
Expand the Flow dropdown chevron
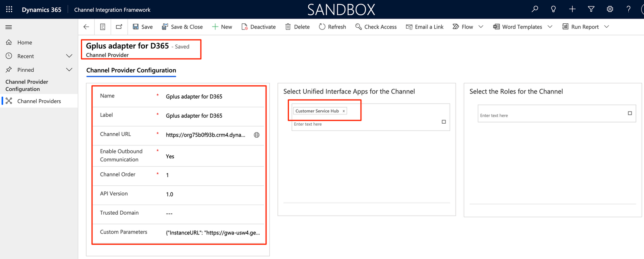(481, 27)
